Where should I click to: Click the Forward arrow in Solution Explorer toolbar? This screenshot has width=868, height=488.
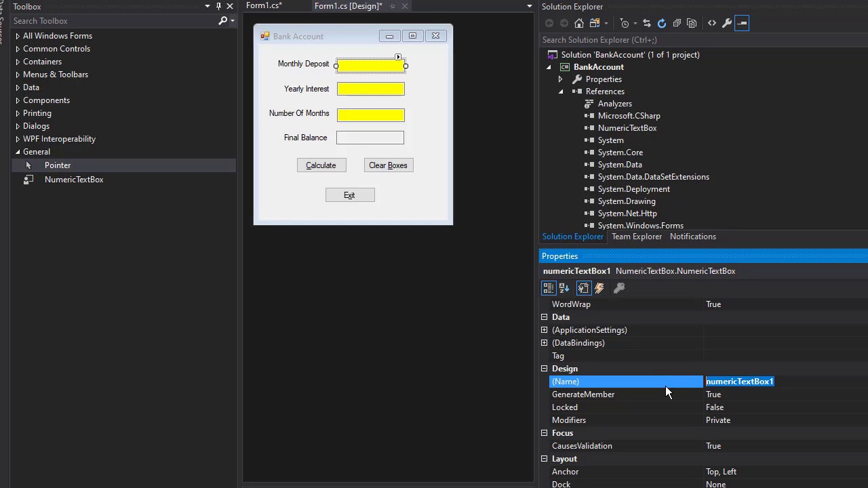click(x=564, y=23)
